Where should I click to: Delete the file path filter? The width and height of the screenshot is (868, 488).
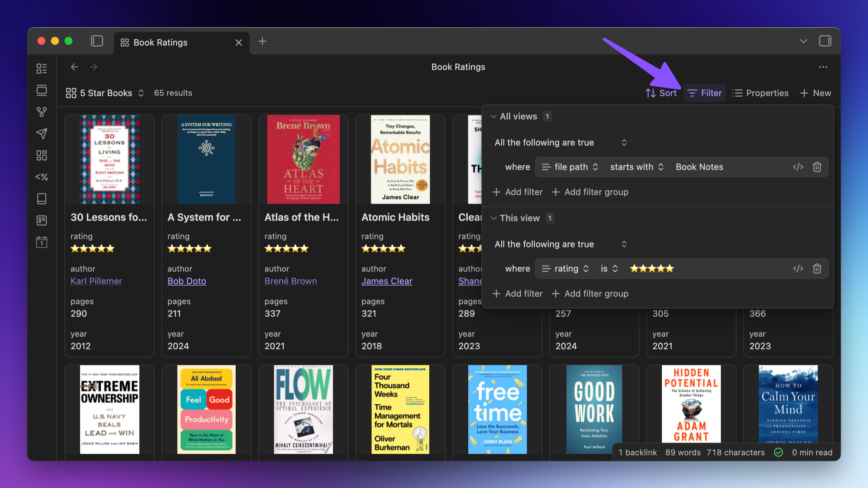pyautogui.click(x=817, y=167)
